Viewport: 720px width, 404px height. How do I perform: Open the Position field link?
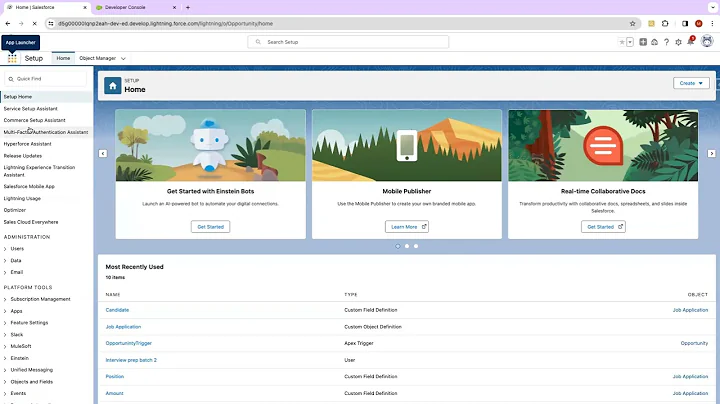coord(115,376)
